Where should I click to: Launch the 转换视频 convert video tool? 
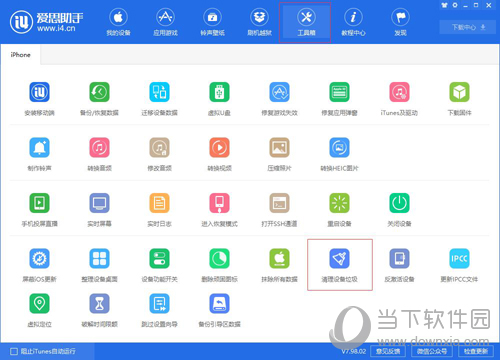[219, 154]
